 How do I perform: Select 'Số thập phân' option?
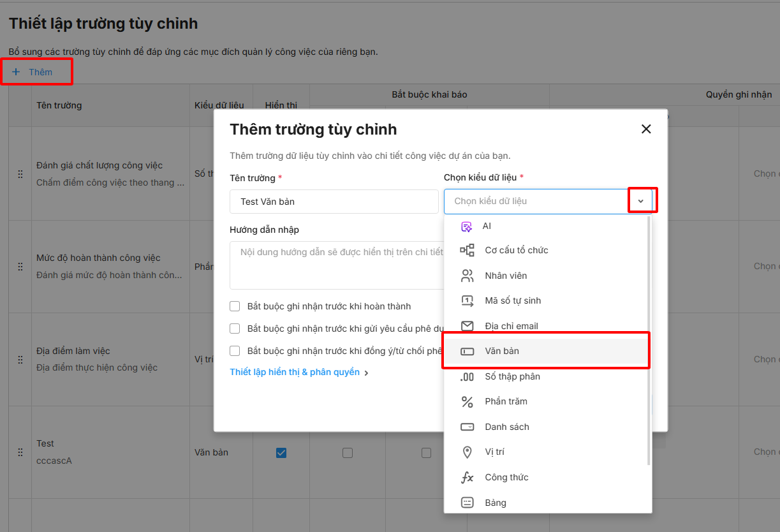[x=512, y=376]
